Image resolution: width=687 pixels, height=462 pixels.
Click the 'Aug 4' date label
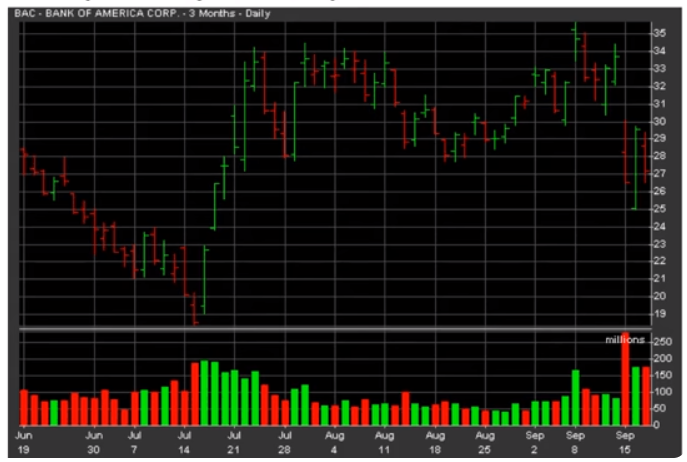click(335, 442)
